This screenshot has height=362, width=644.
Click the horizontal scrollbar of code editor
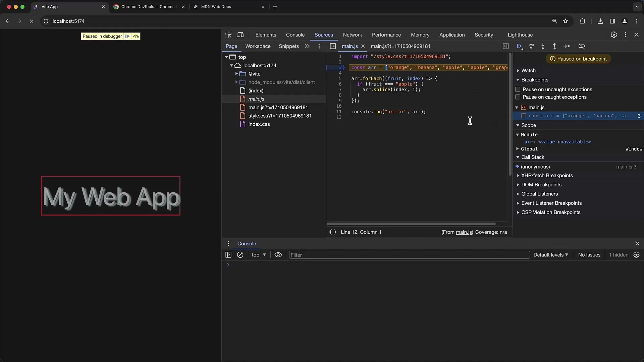[411, 224]
